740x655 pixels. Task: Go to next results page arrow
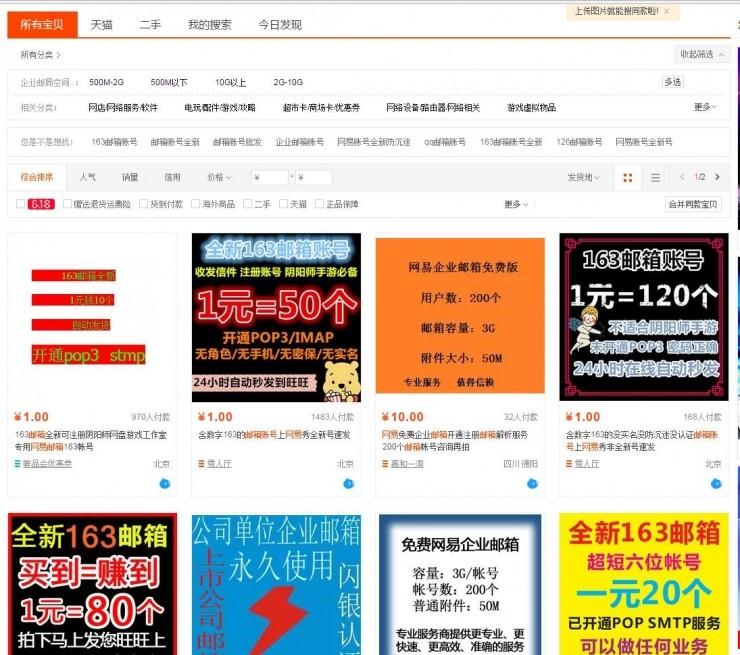tap(717, 177)
